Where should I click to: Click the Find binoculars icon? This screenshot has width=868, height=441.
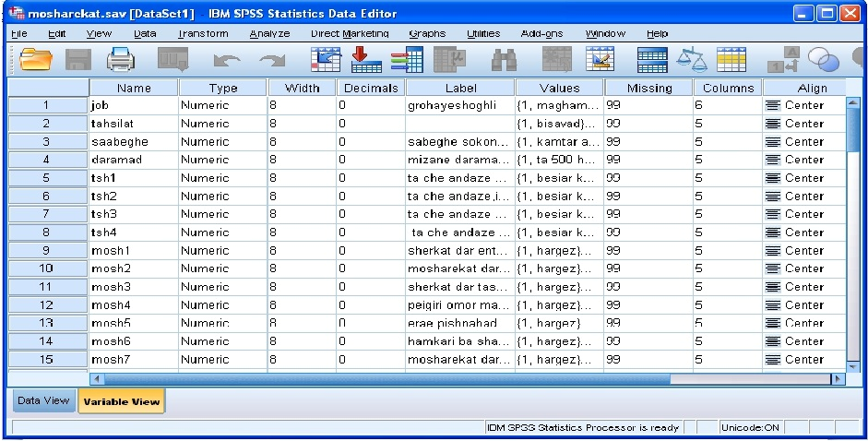(x=503, y=60)
